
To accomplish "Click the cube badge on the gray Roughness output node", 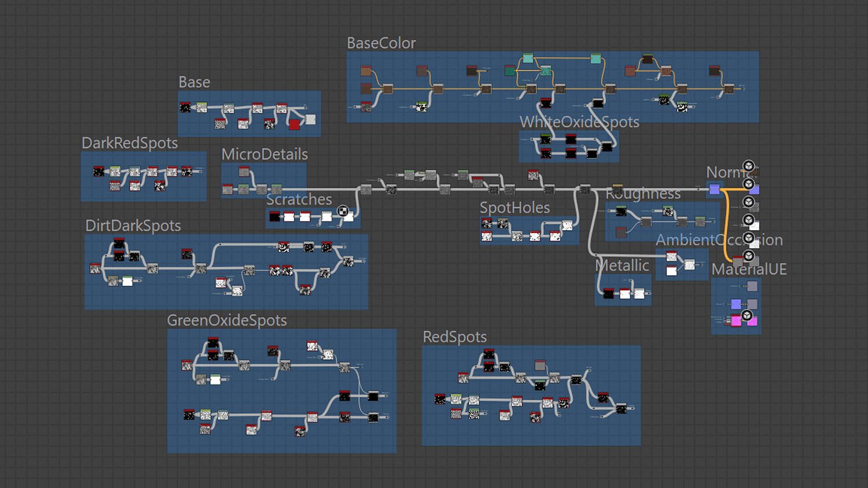I will click(x=749, y=202).
